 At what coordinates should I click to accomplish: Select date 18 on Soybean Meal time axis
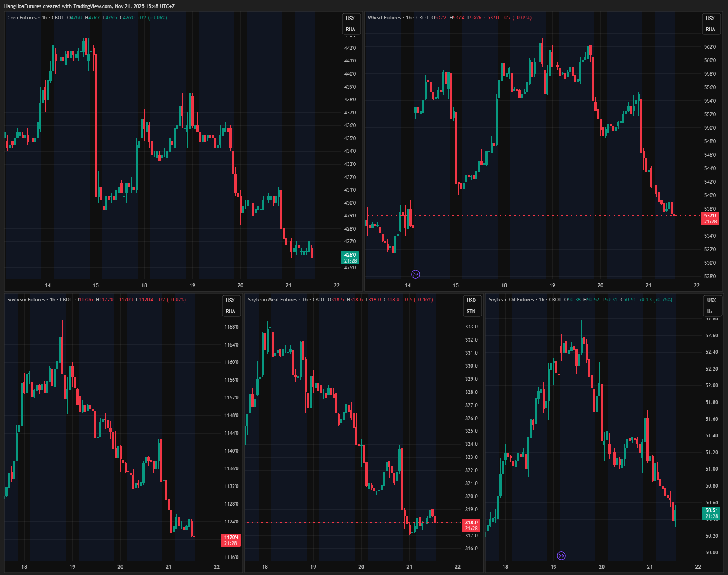click(265, 567)
